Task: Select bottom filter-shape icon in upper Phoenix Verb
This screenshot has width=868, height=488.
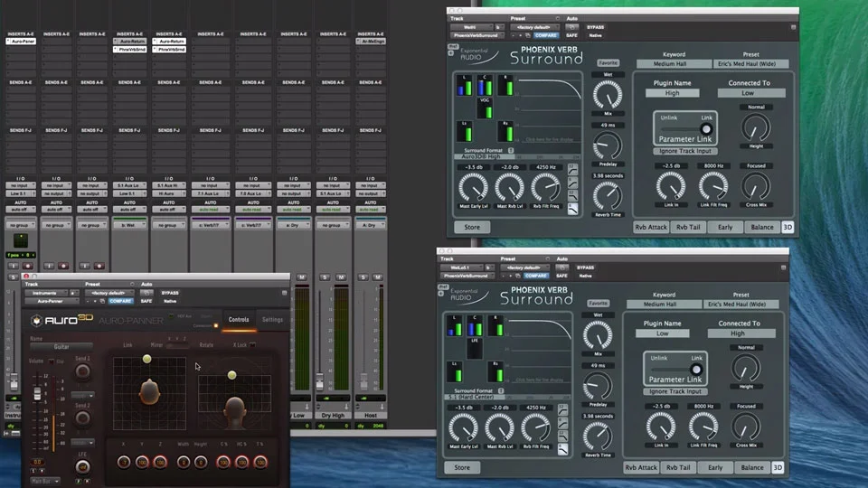Action: tap(573, 209)
